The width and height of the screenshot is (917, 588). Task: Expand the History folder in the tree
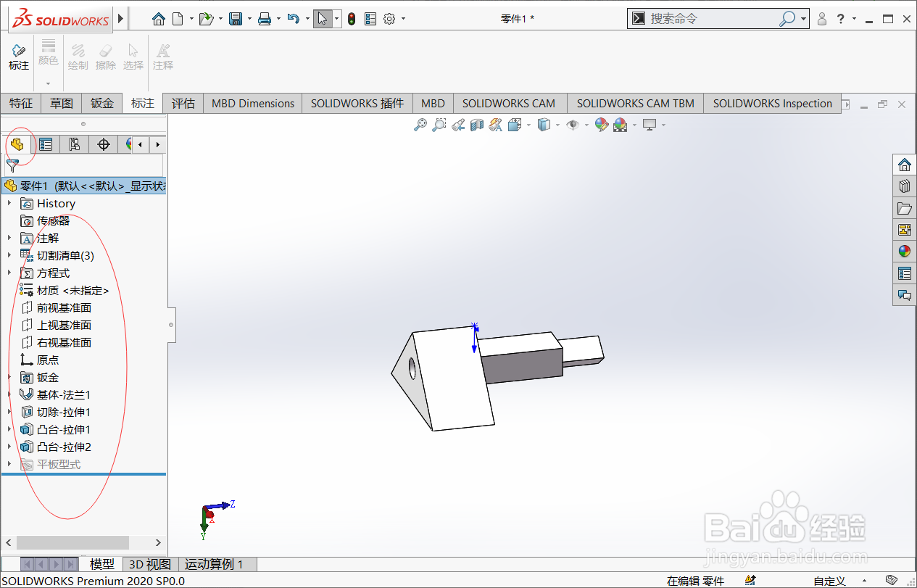point(9,203)
